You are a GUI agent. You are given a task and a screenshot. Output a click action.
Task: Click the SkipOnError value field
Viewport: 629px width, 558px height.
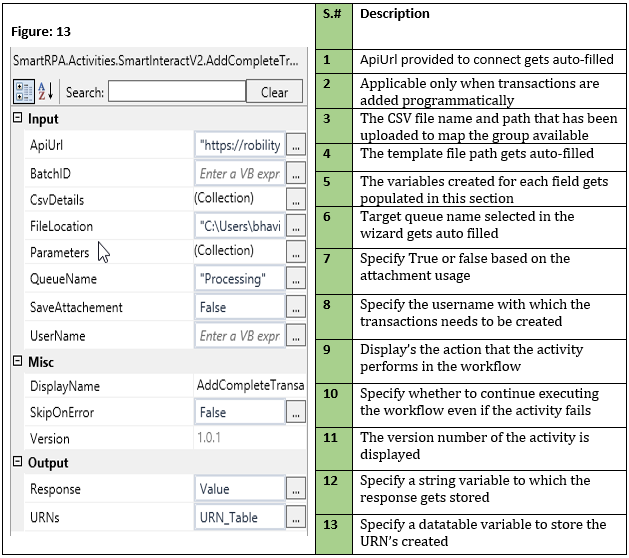(239, 412)
